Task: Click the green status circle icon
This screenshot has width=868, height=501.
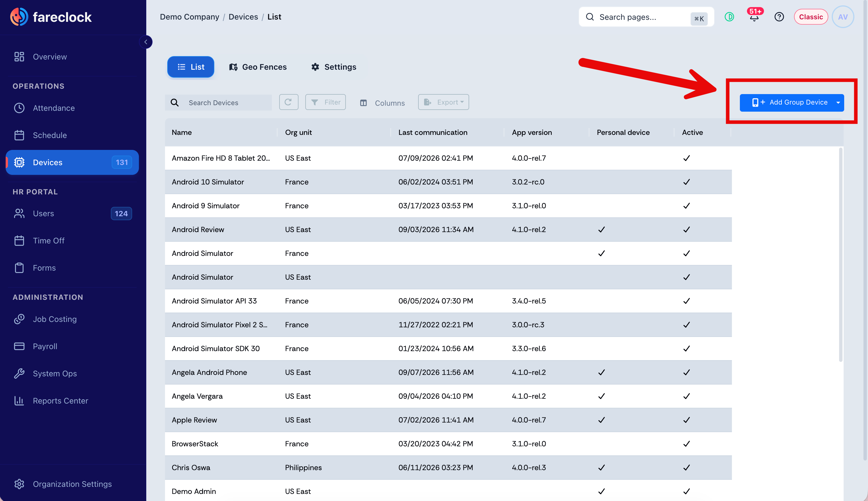Action: pos(729,17)
